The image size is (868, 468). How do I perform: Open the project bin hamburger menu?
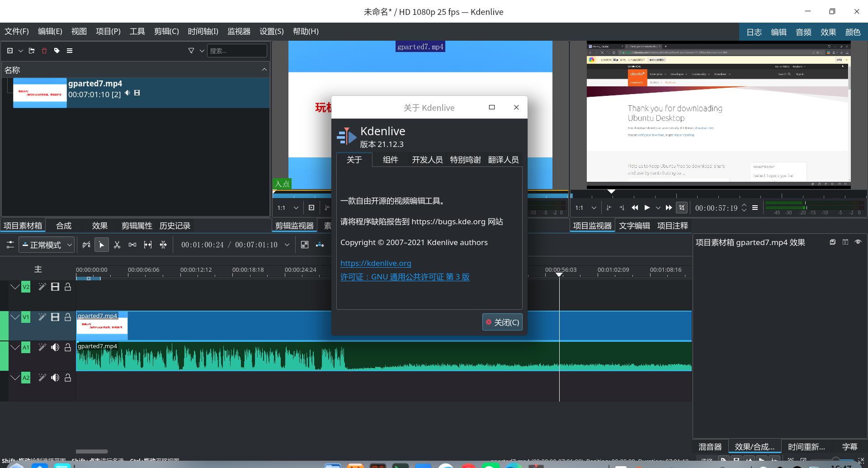70,51
